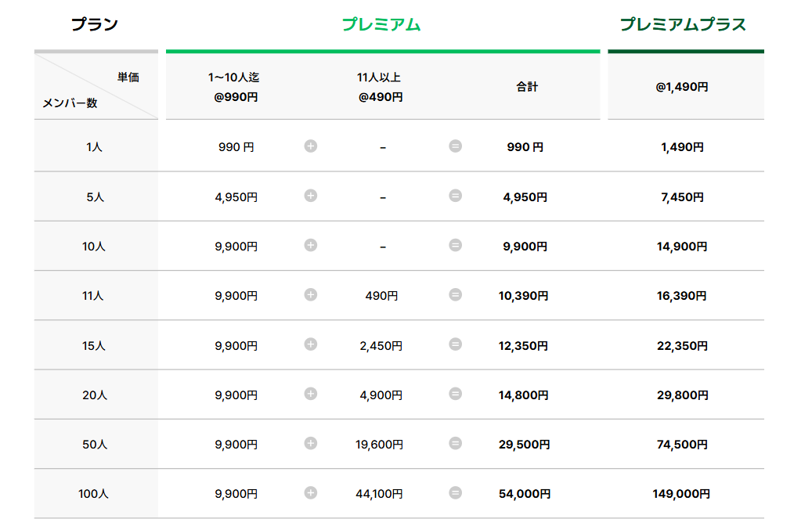Click the equals icon in the 100人 row
This screenshot has width=812, height=526.
[x=455, y=493]
